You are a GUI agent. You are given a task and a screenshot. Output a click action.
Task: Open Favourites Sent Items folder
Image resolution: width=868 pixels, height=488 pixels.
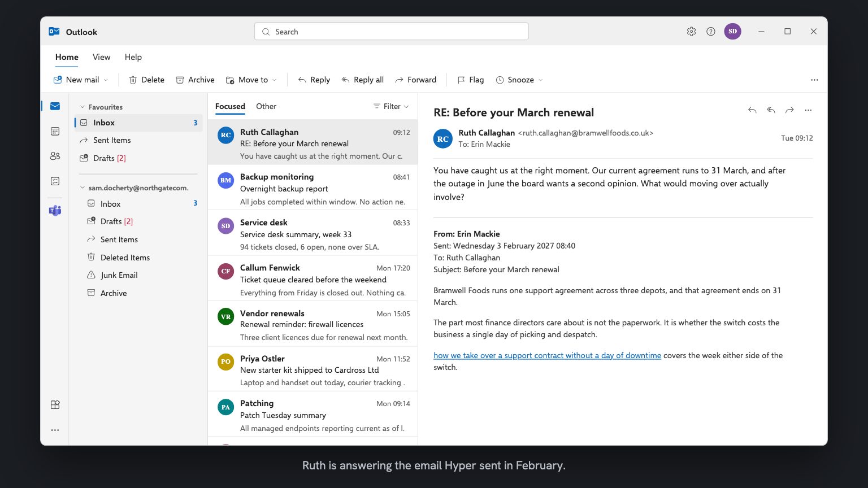pos(138,140)
